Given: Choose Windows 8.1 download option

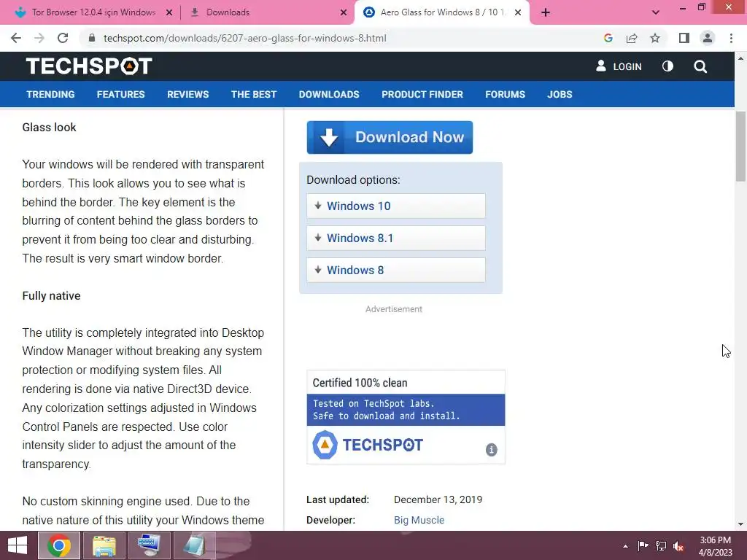Looking at the screenshot, I should (396, 238).
